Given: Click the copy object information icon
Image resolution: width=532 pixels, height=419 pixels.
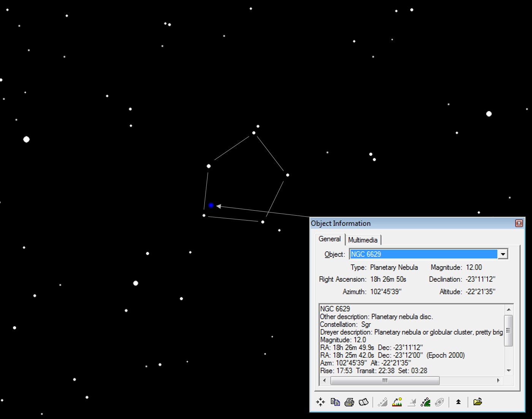Looking at the screenshot, I should coord(335,402).
